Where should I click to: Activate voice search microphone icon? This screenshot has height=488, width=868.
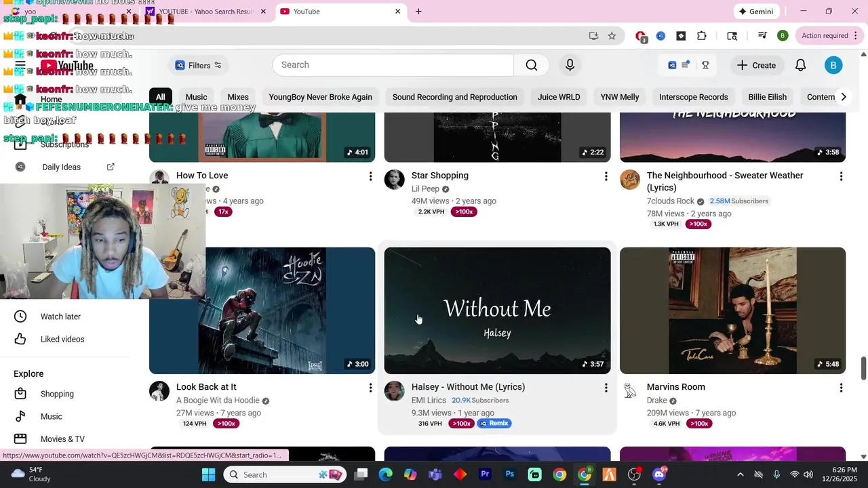[x=570, y=65]
